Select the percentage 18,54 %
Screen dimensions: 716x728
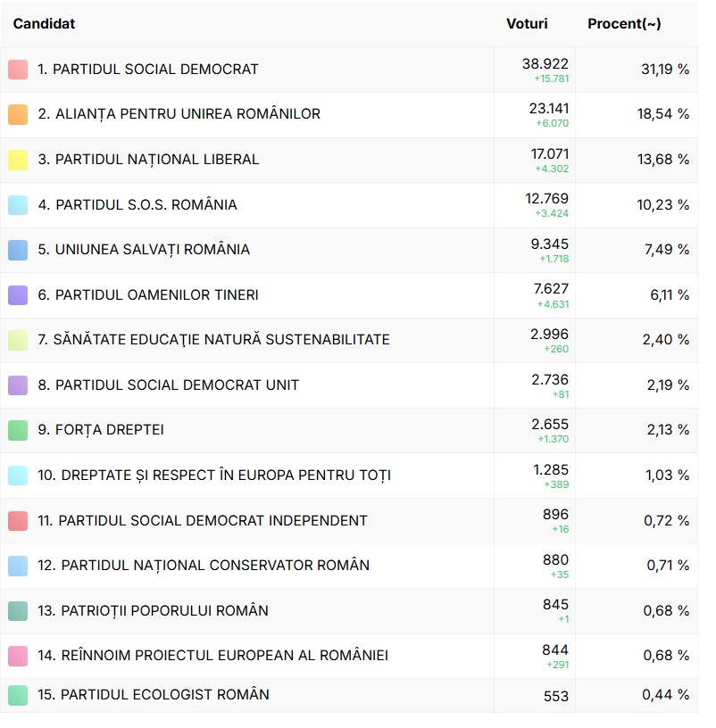[x=663, y=114]
